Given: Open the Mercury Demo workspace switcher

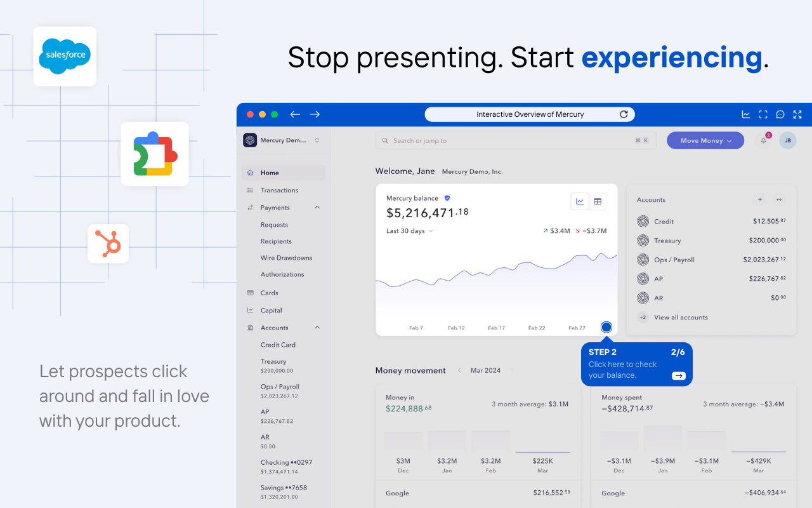Looking at the screenshot, I should tap(282, 140).
